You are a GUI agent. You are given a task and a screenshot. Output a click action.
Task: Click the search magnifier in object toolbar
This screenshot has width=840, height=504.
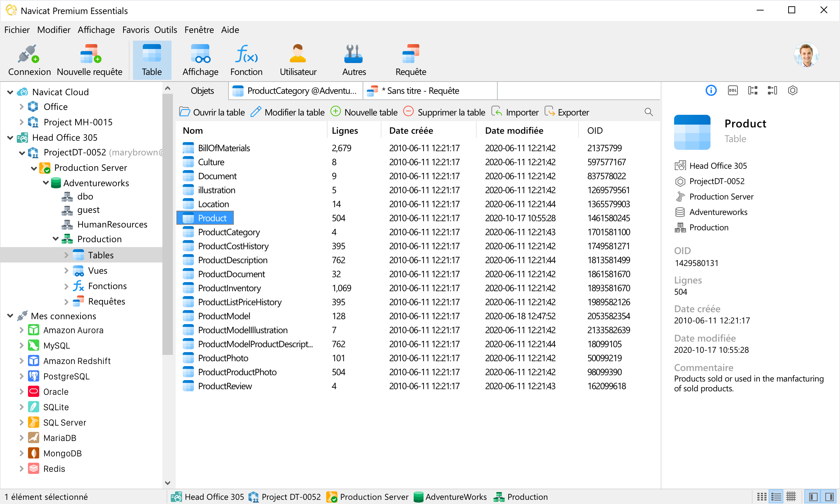point(649,112)
